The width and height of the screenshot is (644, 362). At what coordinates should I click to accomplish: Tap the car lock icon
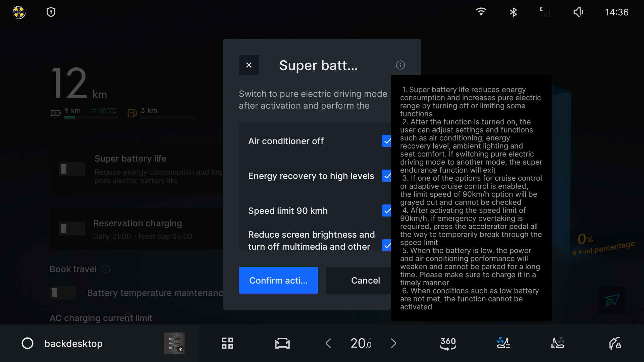[x=614, y=343]
